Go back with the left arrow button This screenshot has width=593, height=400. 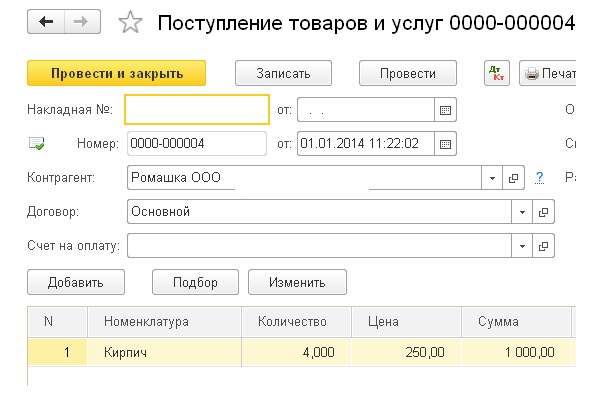(x=46, y=22)
